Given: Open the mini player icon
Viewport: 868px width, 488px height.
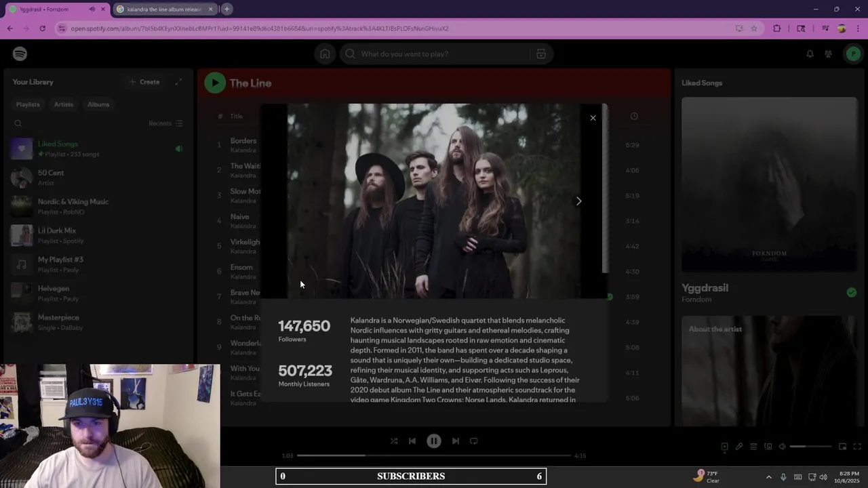Looking at the screenshot, I should [842, 447].
